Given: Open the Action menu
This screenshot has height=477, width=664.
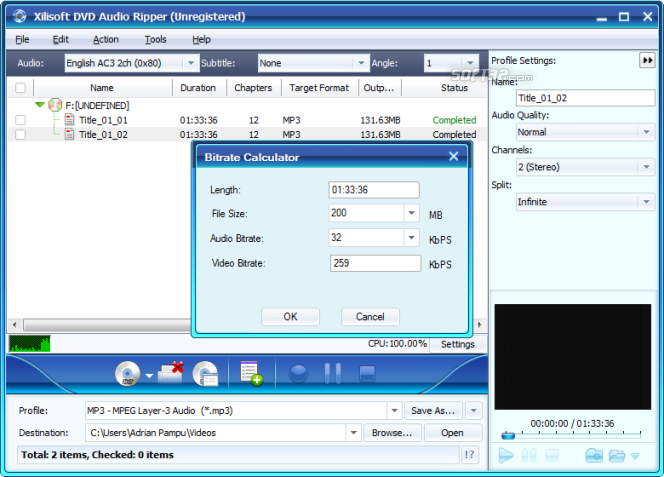Looking at the screenshot, I should [x=106, y=39].
